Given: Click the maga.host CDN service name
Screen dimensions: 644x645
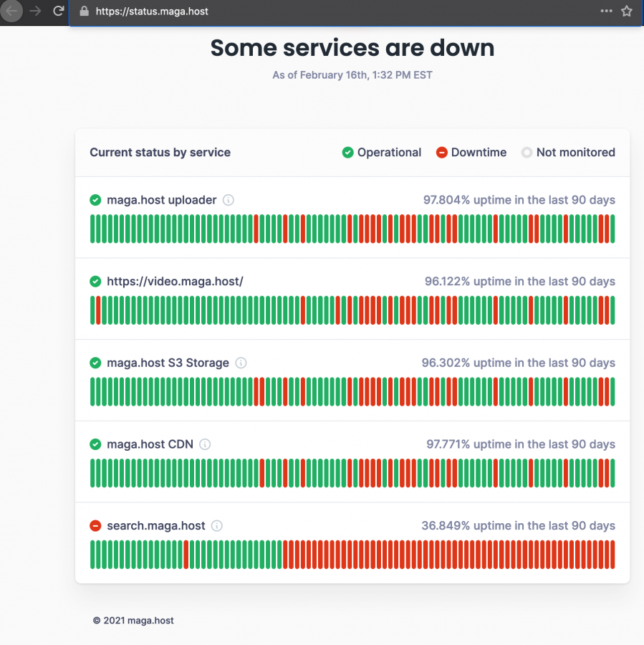Looking at the screenshot, I should (150, 444).
